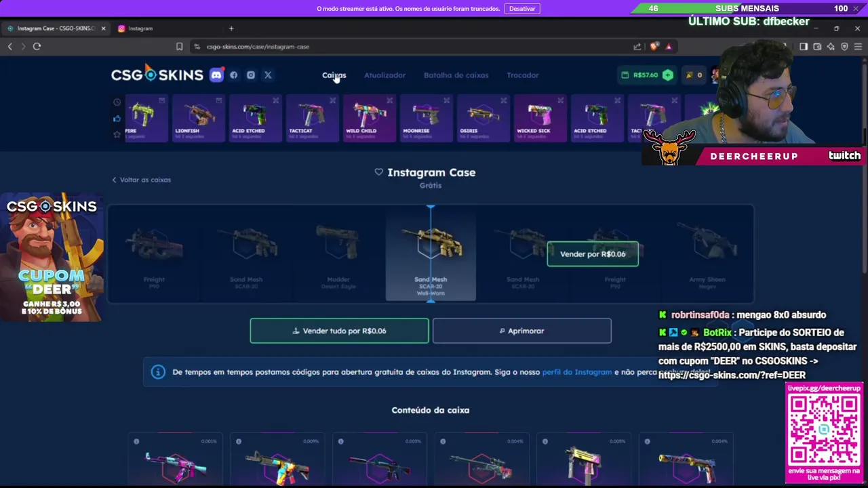868x488 pixels.
Task: Click the Instagram Case title text
Action: click(x=431, y=172)
